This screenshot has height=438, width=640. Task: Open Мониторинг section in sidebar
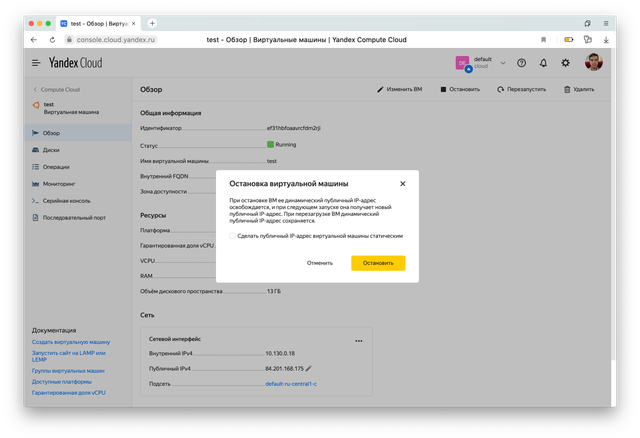(x=60, y=184)
